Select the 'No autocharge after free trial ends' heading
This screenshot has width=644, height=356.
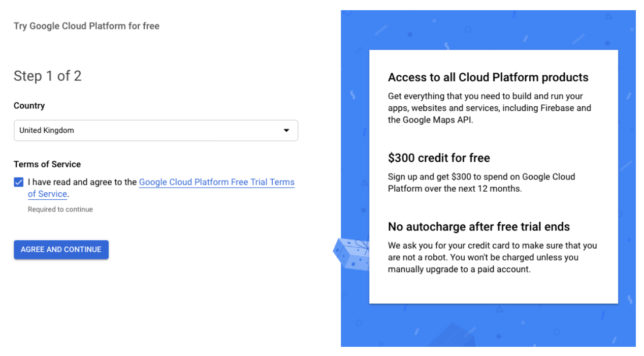tap(479, 226)
